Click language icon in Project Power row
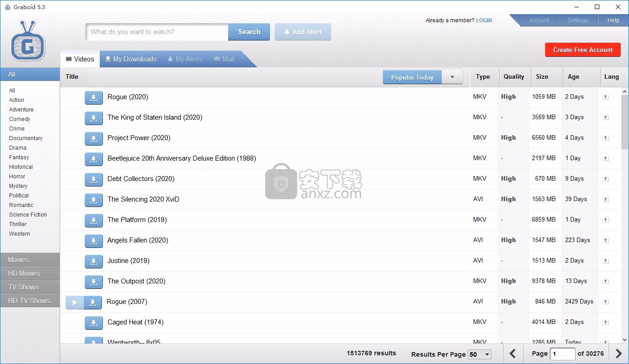 [605, 138]
